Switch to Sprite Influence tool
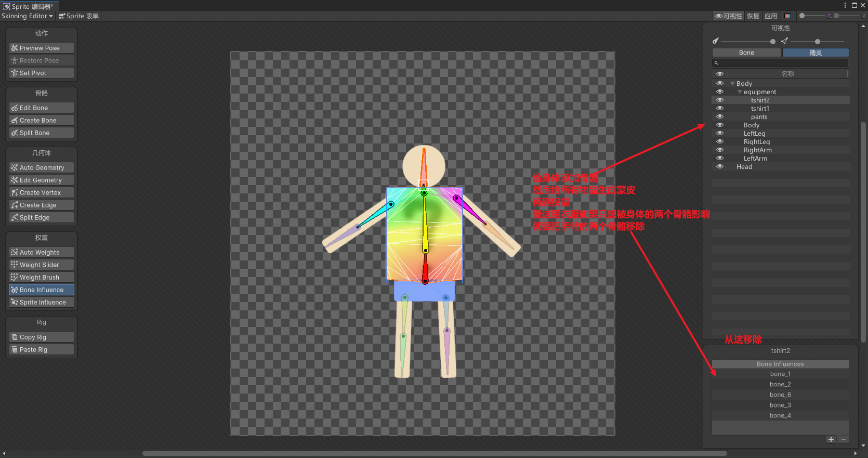 click(42, 302)
